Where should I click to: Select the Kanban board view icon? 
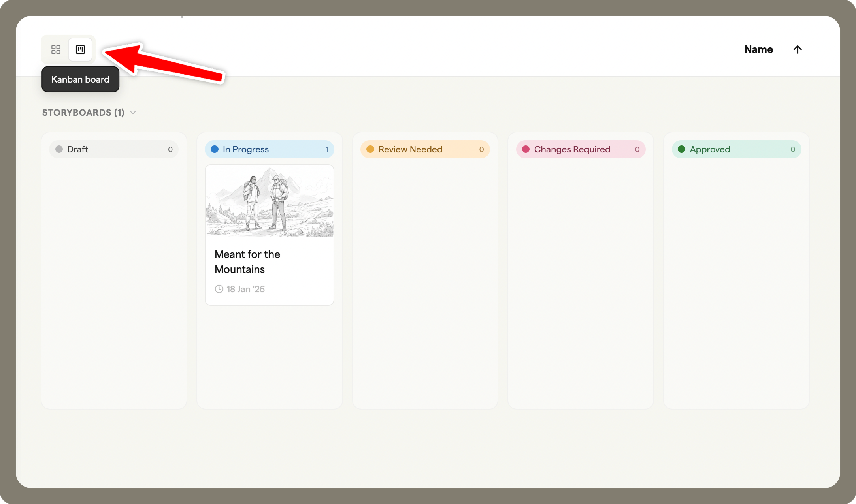[80, 49]
